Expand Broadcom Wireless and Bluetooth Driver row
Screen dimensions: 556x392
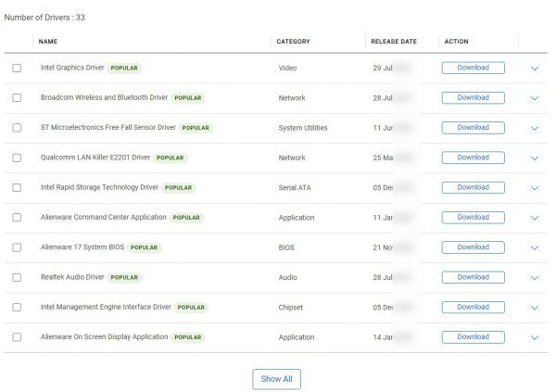pos(534,98)
